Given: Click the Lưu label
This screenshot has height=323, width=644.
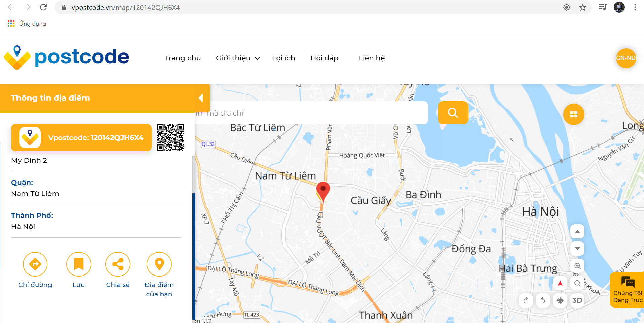Looking at the screenshot, I should [x=79, y=285].
